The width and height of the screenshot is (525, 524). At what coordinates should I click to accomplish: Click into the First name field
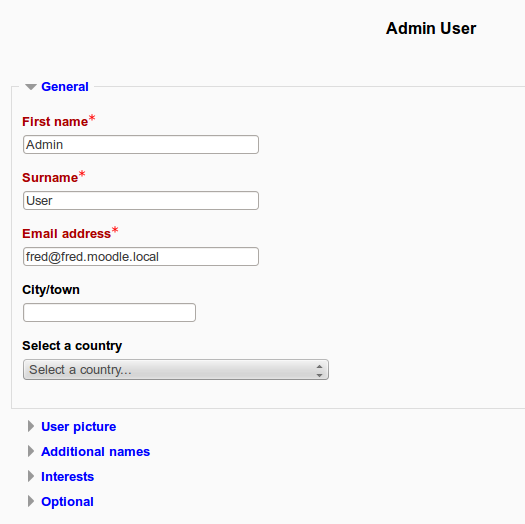[141, 145]
